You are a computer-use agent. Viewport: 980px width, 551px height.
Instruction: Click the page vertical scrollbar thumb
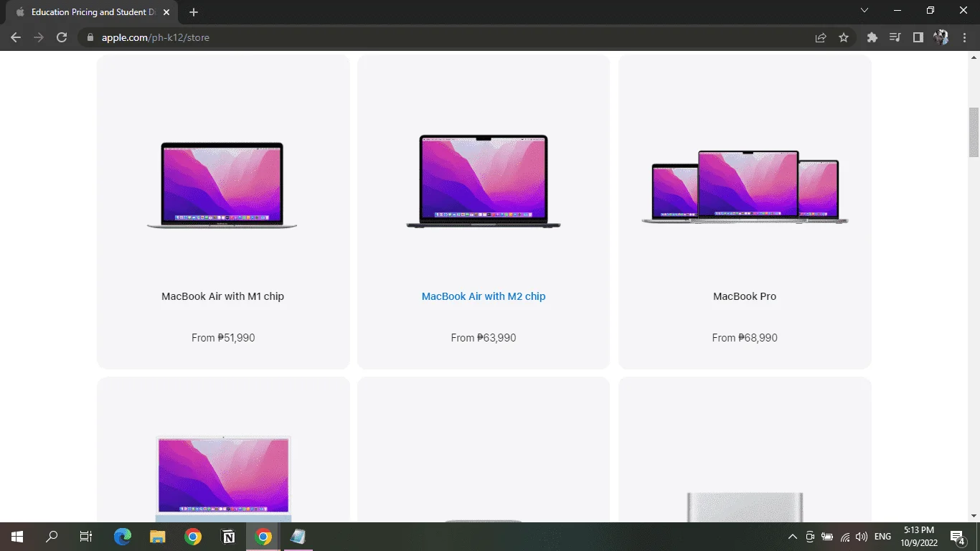click(x=974, y=132)
